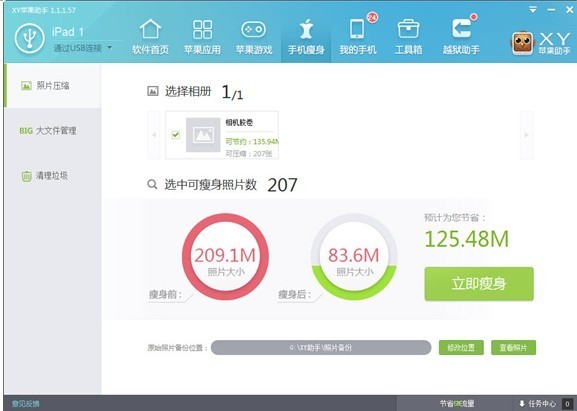Click the 查看照片 button
This screenshot has width=577, height=411.
pos(513,347)
